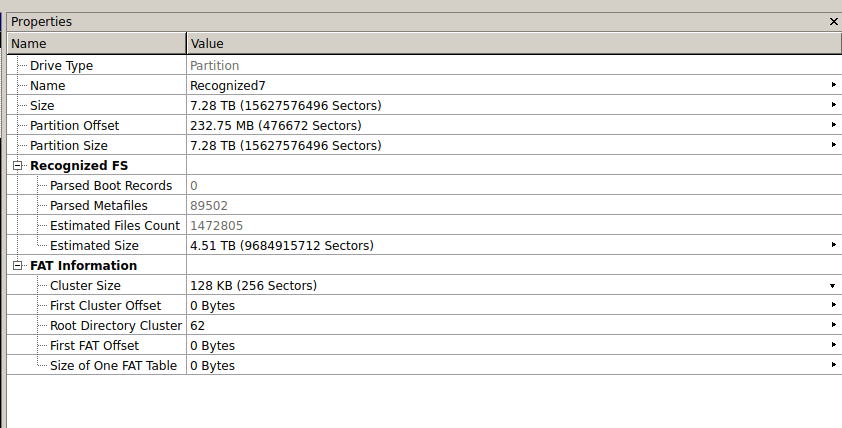Click the arrow beside Size of One FAT Table

click(833, 365)
